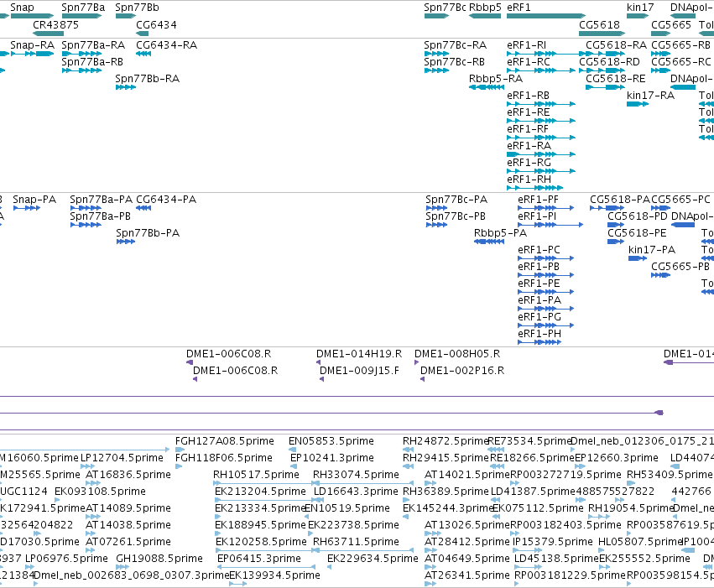The width and height of the screenshot is (714, 588).
Task: Click the CG6434 gene glyph
Action: coord(143,34)
